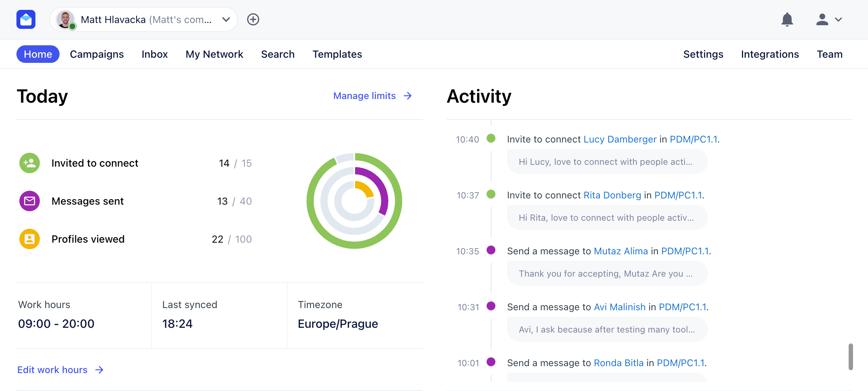Click the Manage limits link
Image resolution: width=868 pixels, height=391 pixels.
[x=373, y=96]
